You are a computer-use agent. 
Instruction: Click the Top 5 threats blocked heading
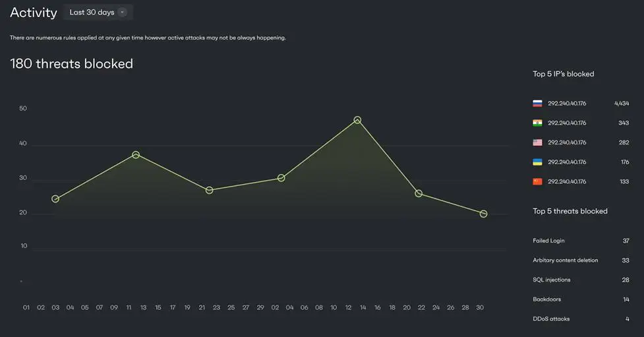[570, 211]
